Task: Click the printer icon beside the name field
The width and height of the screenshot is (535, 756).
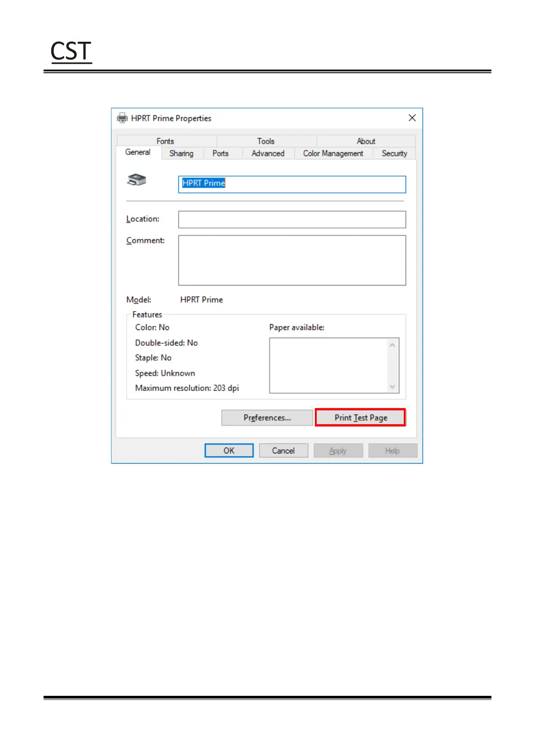Action: (x=137, y=180)
